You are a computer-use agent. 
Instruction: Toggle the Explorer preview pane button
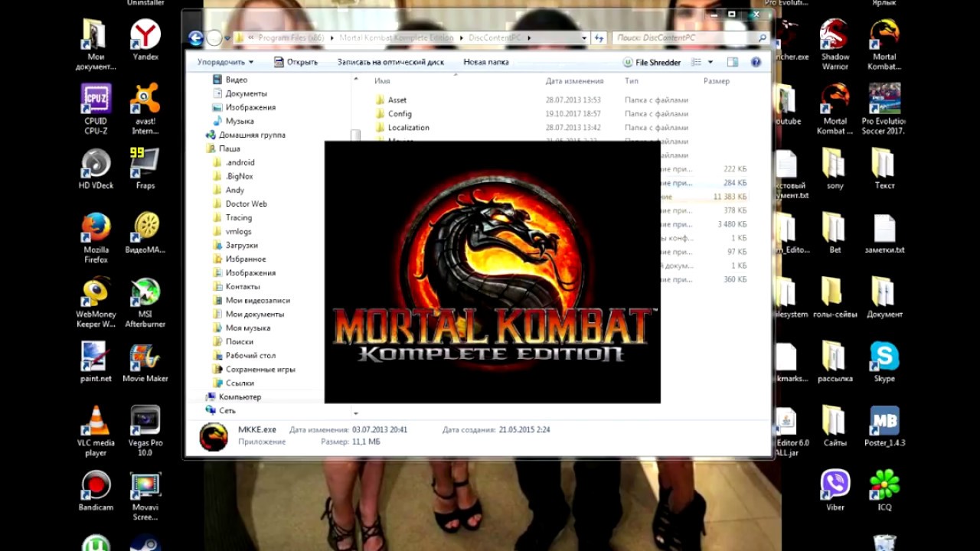tap(733, 62)
